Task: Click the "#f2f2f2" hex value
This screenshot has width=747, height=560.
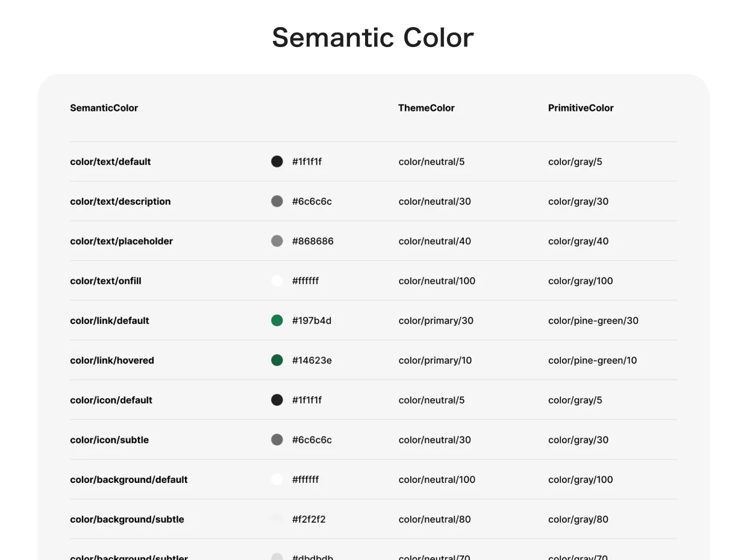Action: (x=309, y=519)
